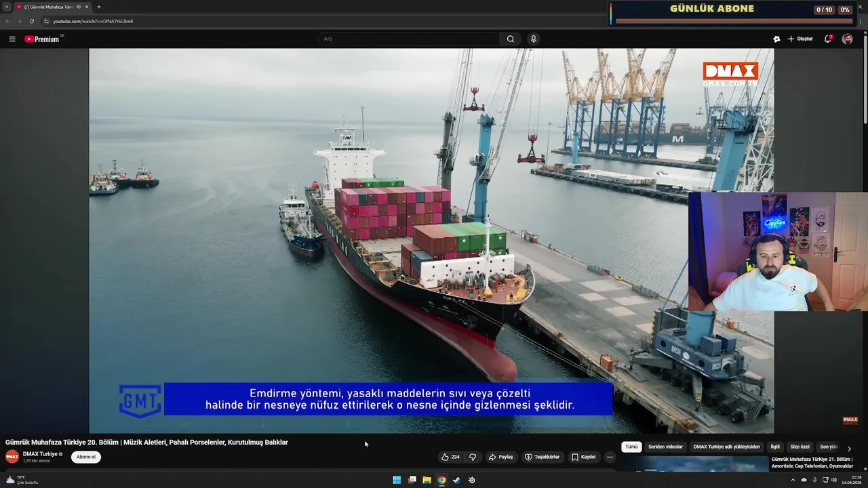Dislike the video with thumbs-down
The width and height of the screenshot is (868, 488).
[x=473, y=457]
